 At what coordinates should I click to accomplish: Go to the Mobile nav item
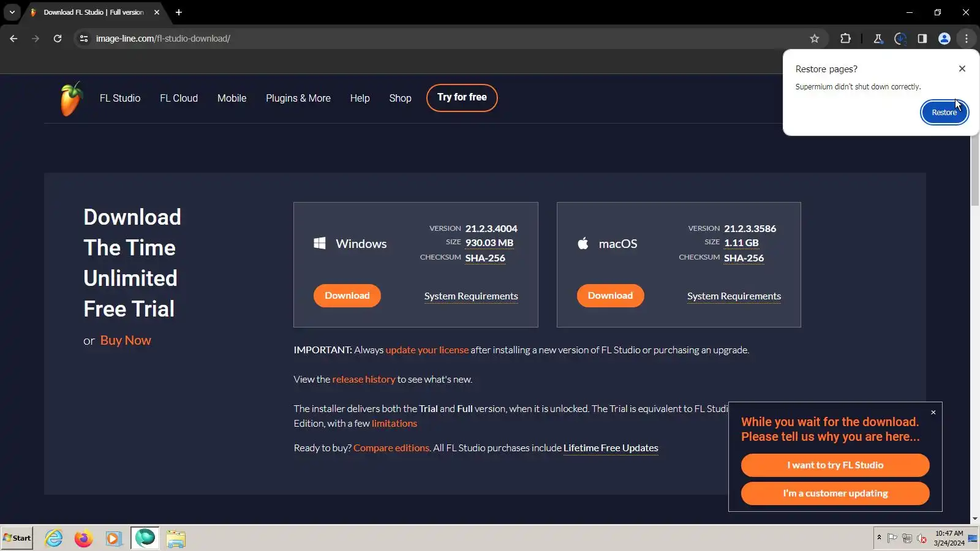232,98
